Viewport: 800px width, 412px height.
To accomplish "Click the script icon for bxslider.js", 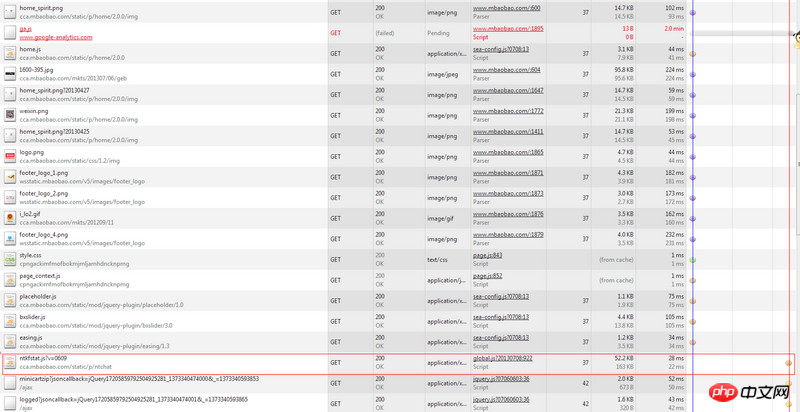I will pos(10,321).
